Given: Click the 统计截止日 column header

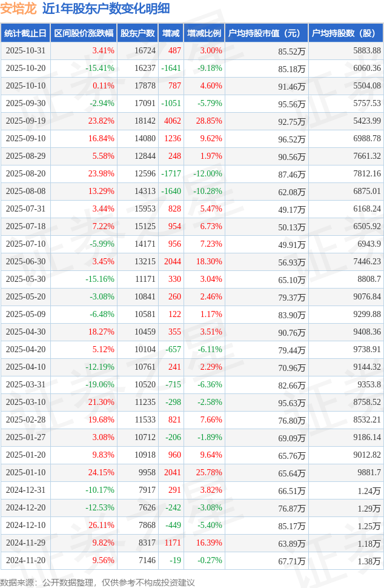Looking at the screenshot, I should tap(25, 33).
